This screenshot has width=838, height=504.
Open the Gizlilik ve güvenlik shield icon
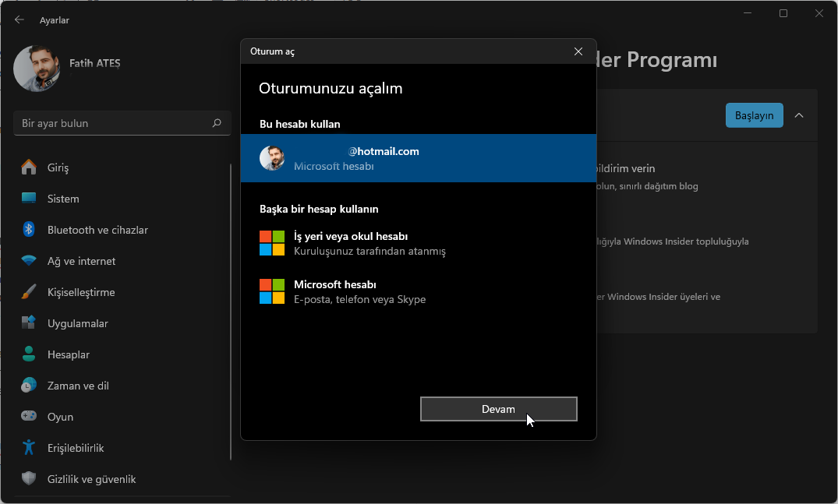29,479
